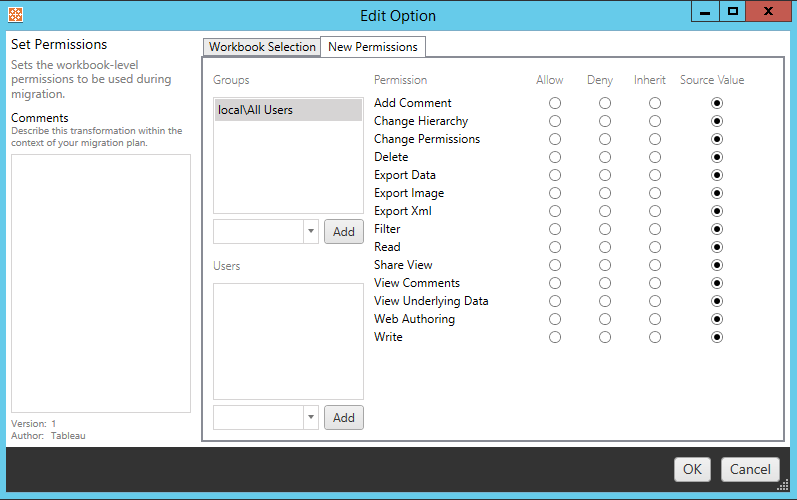Select Deny for Delete permission

(605, 157)
